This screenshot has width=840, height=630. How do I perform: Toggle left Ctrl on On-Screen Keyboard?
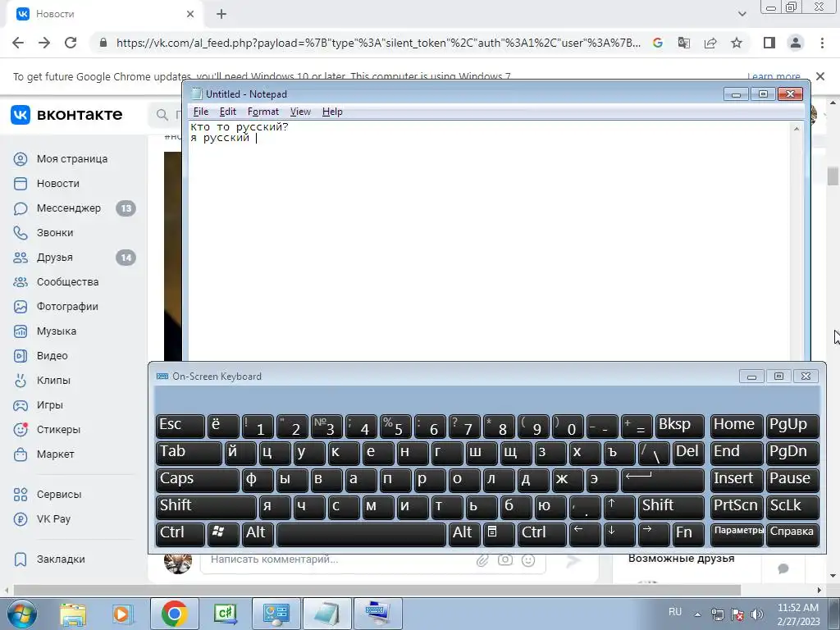180,534
